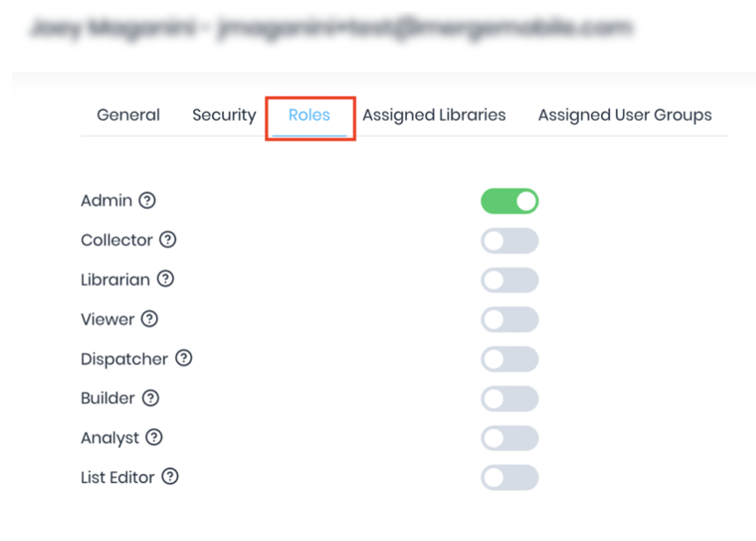Turn on the Librarian role switch
Screen dimensions: 756x541
(x=509, y=280)
